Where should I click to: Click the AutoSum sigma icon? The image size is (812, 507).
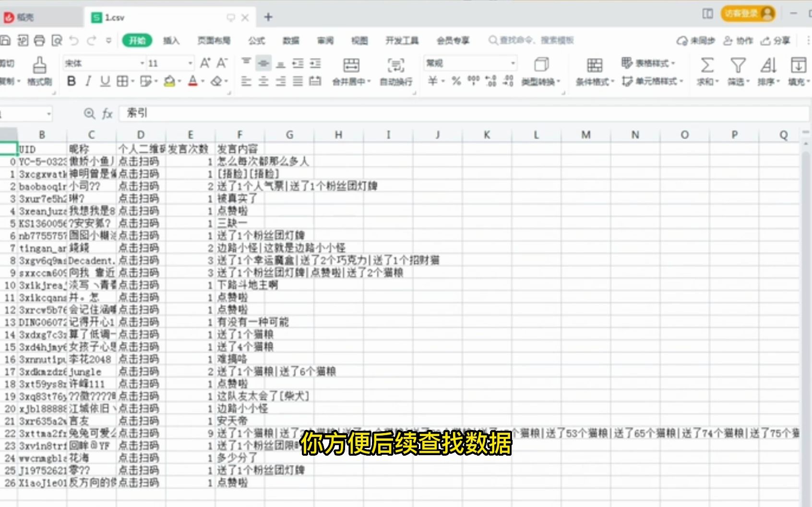point(707,65)
